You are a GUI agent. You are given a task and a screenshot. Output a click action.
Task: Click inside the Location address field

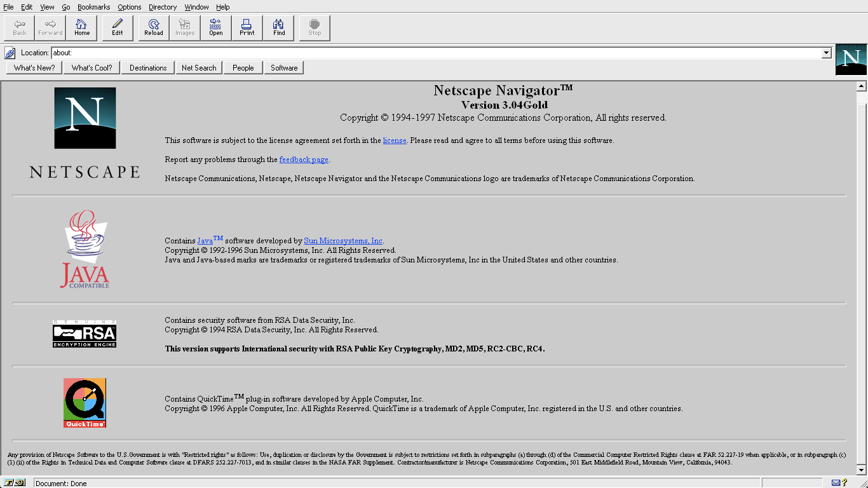click(432, 53)
